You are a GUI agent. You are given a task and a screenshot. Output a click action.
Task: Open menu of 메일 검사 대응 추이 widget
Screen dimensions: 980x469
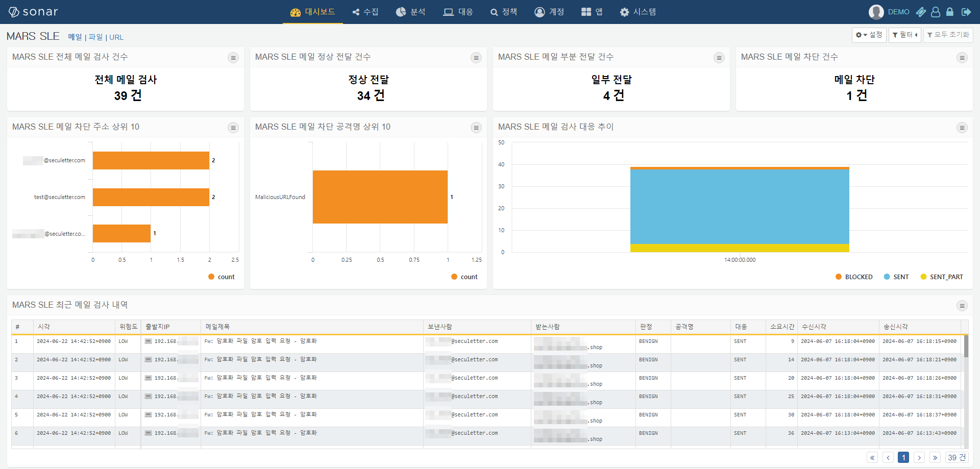point(962,128)
